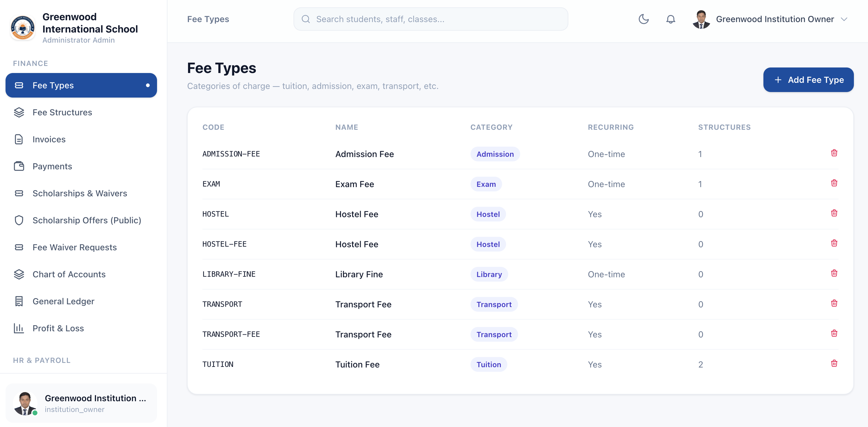This screenshot has height=427, width=868.
Task: Open the institution_owner profile card
Action: coord(81,403)
